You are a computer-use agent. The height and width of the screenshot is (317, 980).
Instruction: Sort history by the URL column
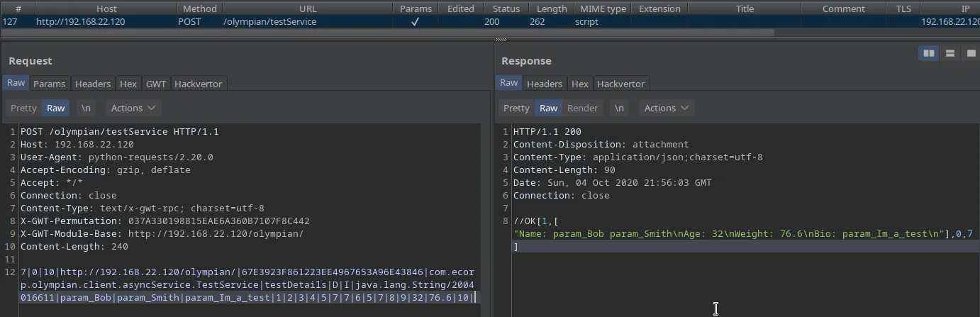[x=308, y=9]
